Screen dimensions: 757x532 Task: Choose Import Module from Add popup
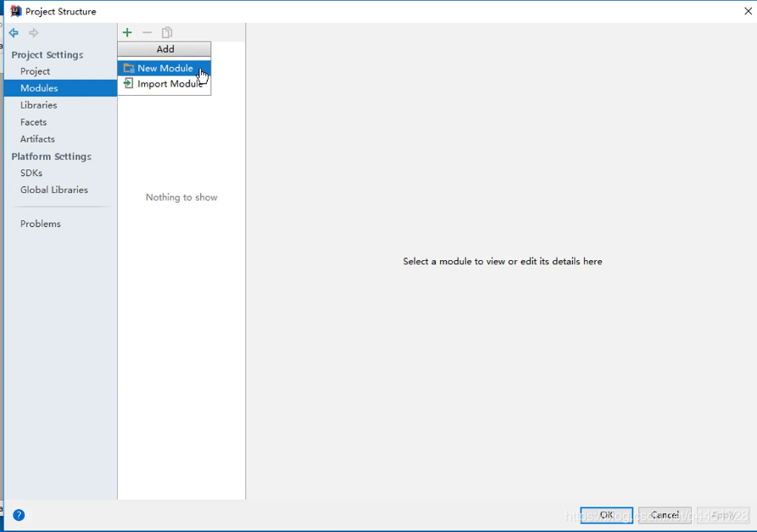click(x=164, y=84)
